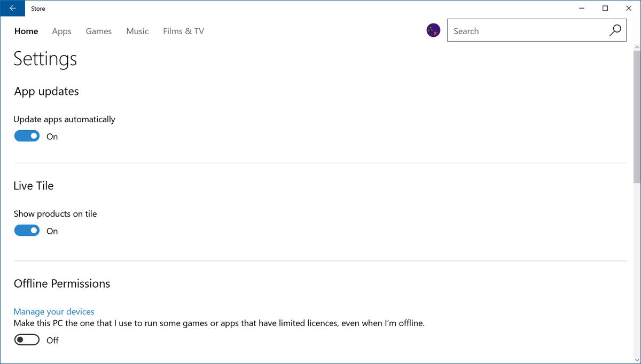Switch to the Apps tab
This screenshot has height=364, width=641.
[61, 31]
